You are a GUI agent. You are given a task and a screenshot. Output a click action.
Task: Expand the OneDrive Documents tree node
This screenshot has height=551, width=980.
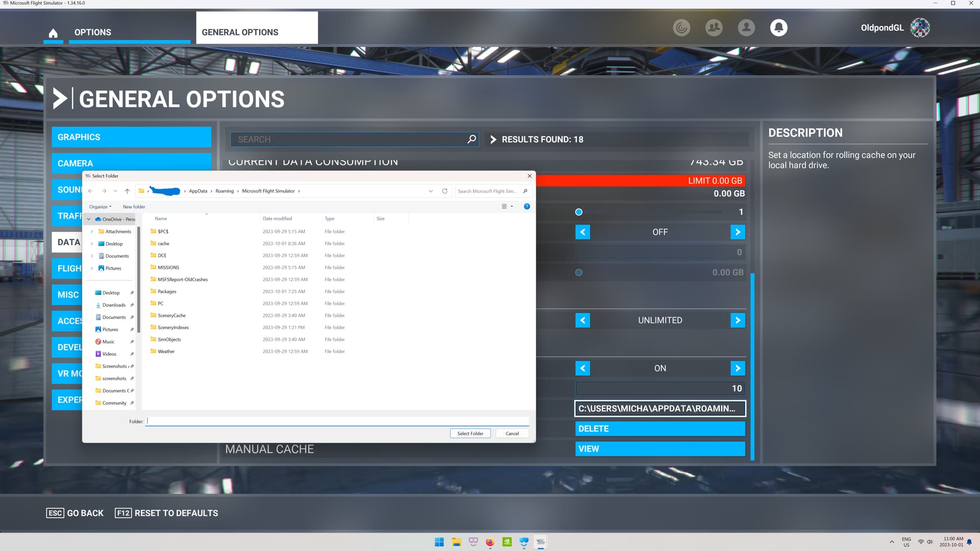click(x=92, y=256)
